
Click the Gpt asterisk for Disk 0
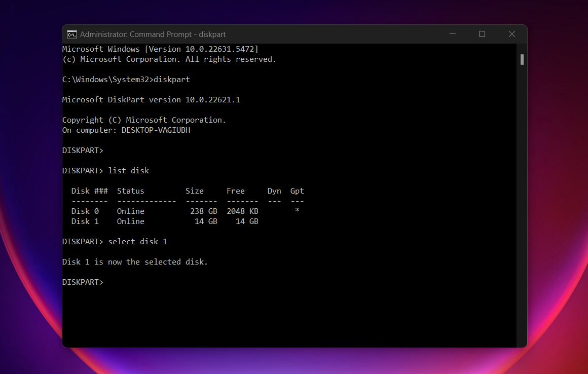point(297,210)
